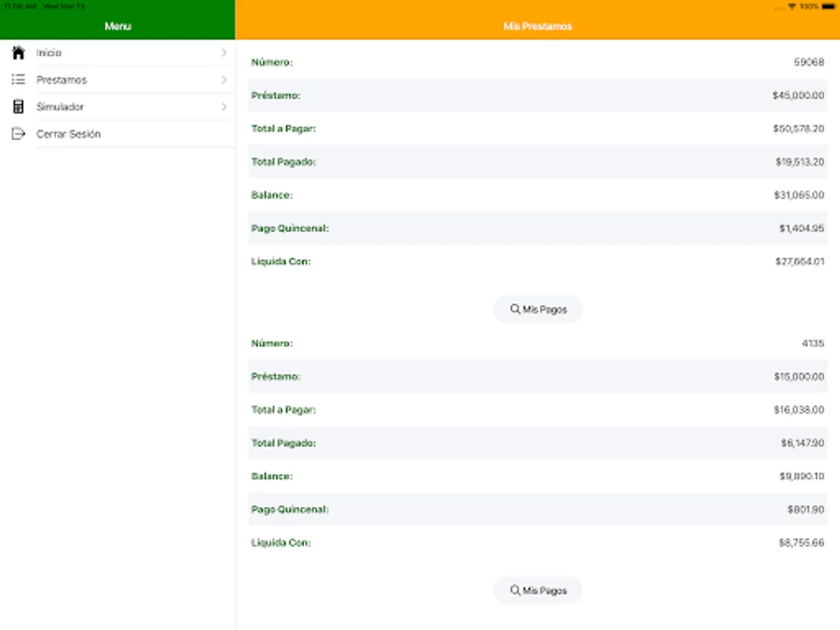The height and width of the screenshot is (630, 840).
Task: Click the calculator icon beside Simulador
Action: (19, 106)
